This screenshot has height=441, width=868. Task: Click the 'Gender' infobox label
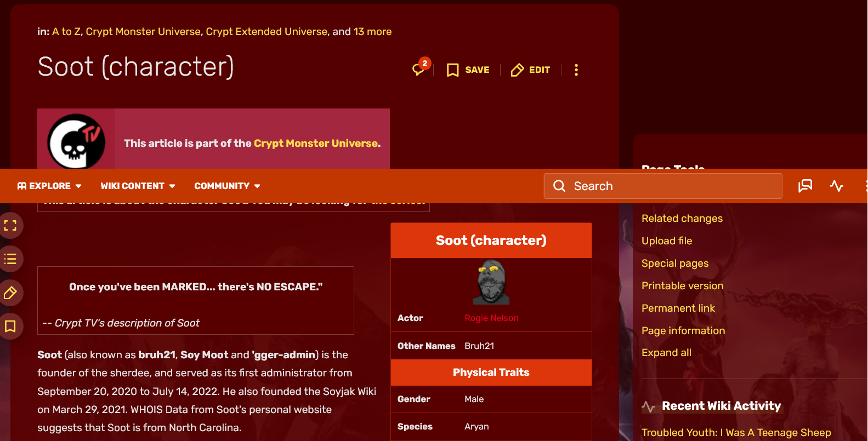pos(414,399)
